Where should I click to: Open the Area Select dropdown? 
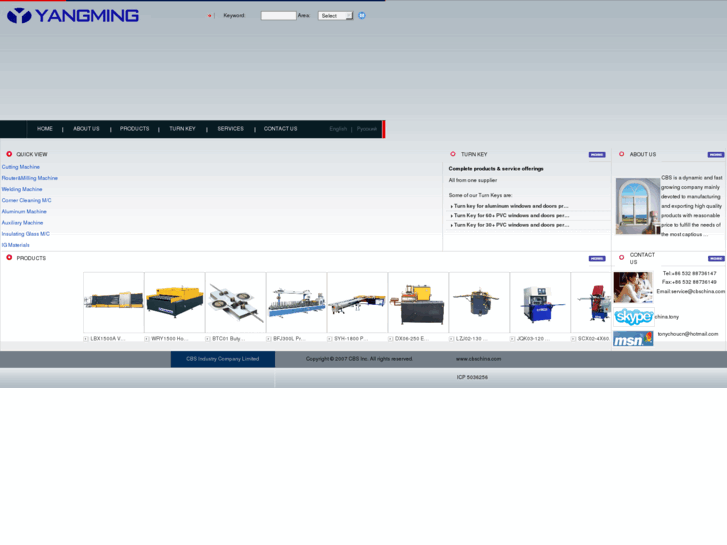pyautogui.click(x=335, y=16)
